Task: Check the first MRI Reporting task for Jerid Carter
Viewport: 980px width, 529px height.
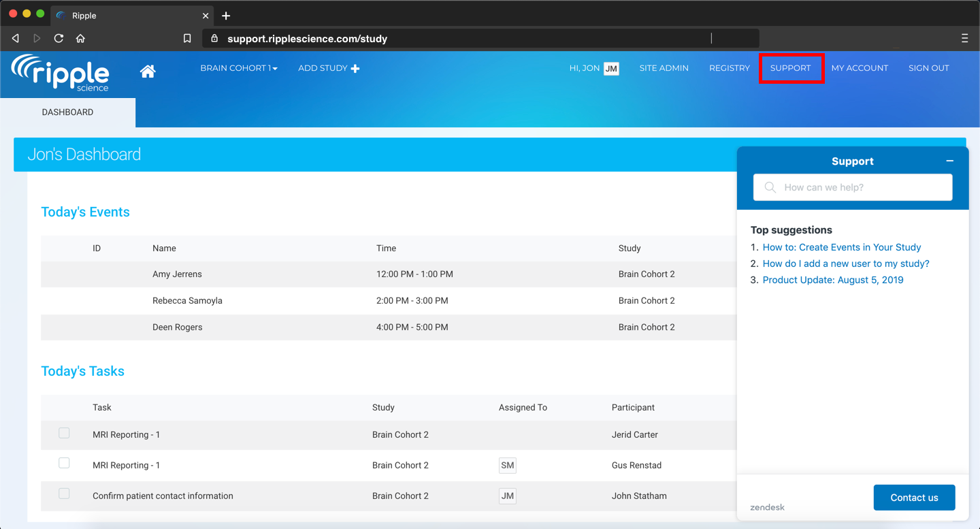Action: (x=64, y=433)
